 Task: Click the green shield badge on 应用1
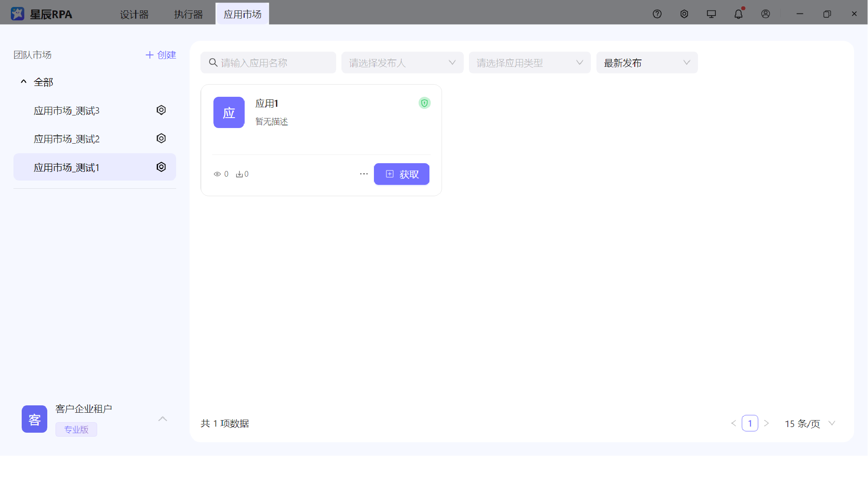(424, 103)
